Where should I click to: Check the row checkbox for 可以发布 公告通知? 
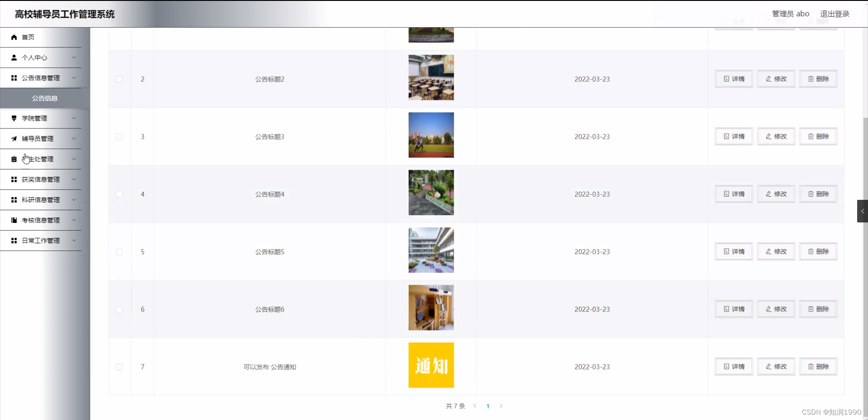point(119,367)
